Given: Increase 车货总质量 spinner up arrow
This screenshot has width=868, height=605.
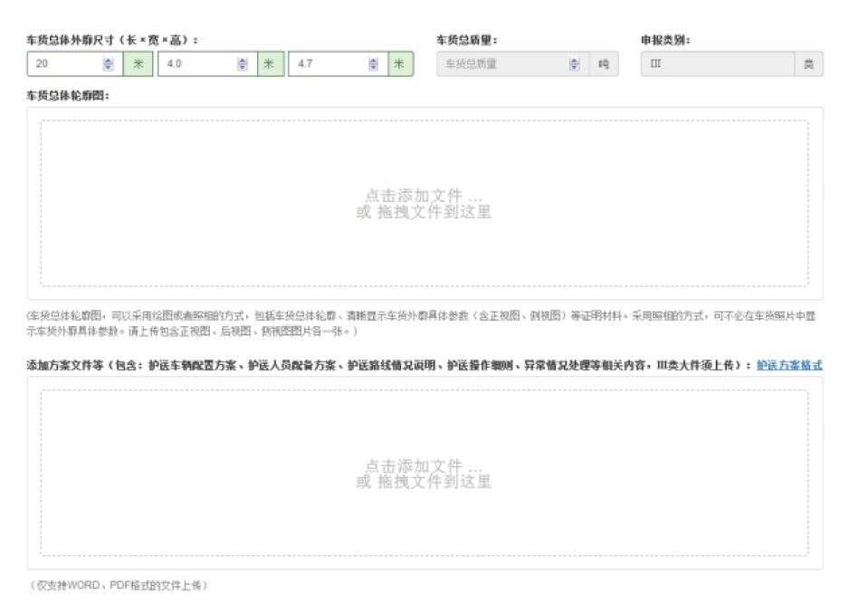Looking at the screenshot, I should pyautogui.click(x=574, y=61).
